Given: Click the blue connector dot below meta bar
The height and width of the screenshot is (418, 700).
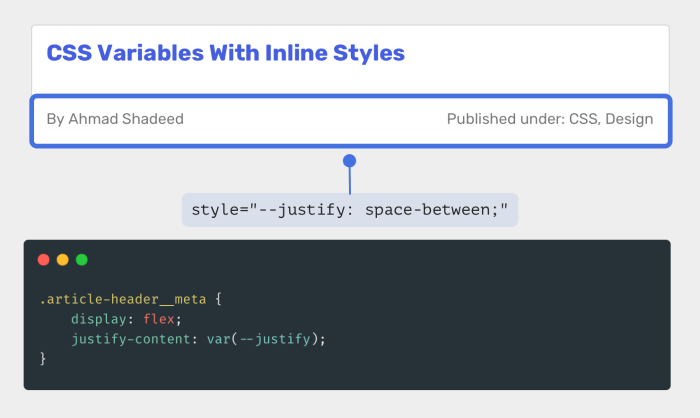Looking at the screenshot, I should click(350, 161).
